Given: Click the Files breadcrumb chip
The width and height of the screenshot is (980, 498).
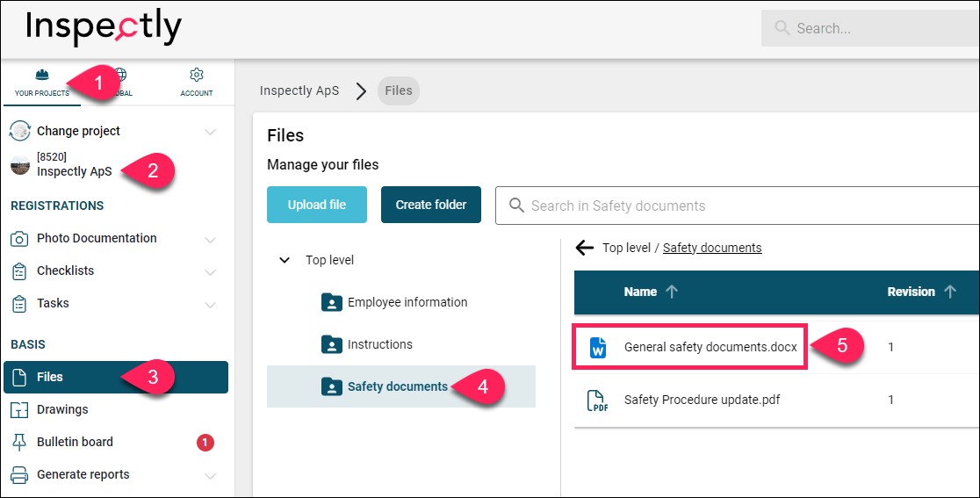Looking at the screenshot, I should 398,90.
